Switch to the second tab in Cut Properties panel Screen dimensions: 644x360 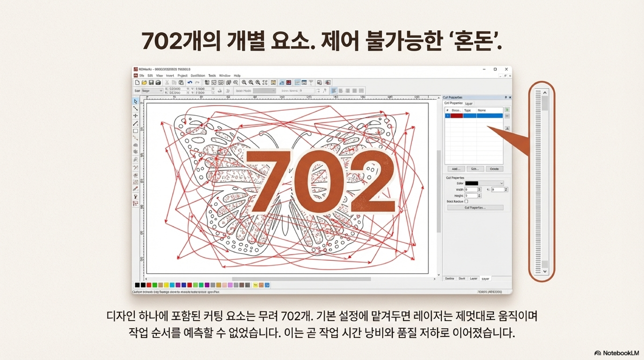(469, 103)
